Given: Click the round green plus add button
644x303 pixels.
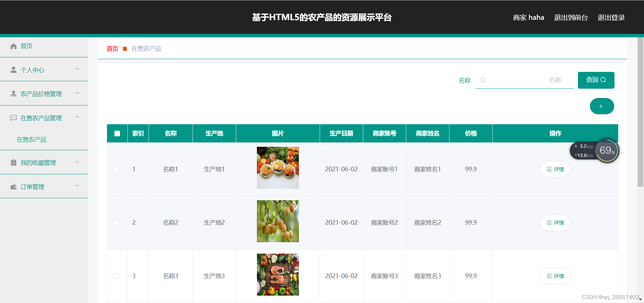Looking at the screenshot, I should (602, 106).
